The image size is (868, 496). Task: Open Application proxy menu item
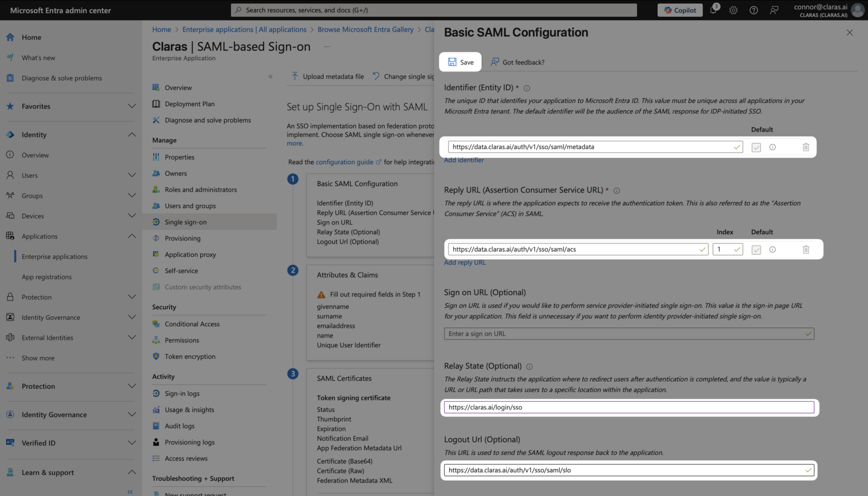190,255
